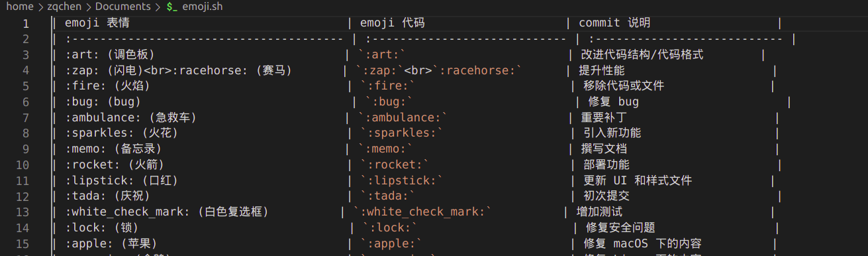The image size is (868, 256).
Task: Click the ':ambulance: (急救车)' text
Action: point(131,117)
